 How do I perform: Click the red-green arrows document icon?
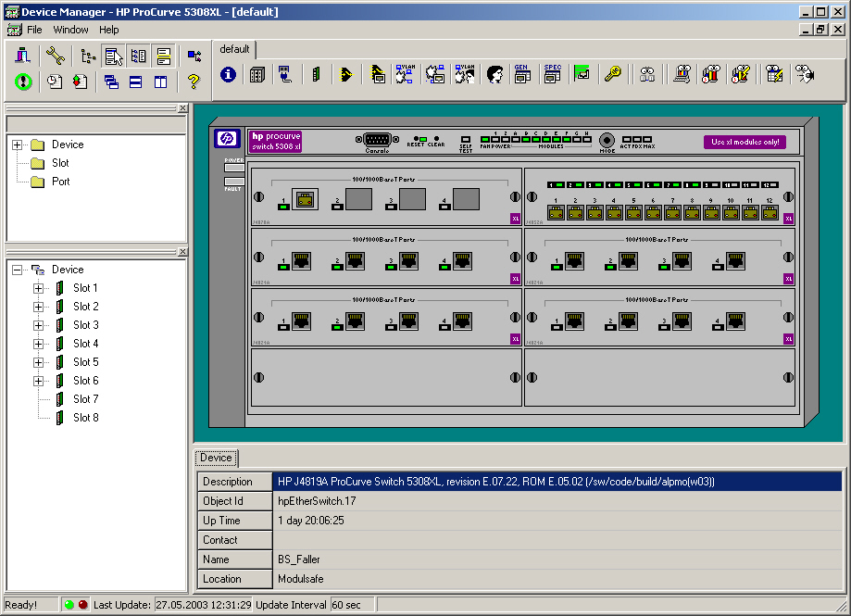(80, 82)
